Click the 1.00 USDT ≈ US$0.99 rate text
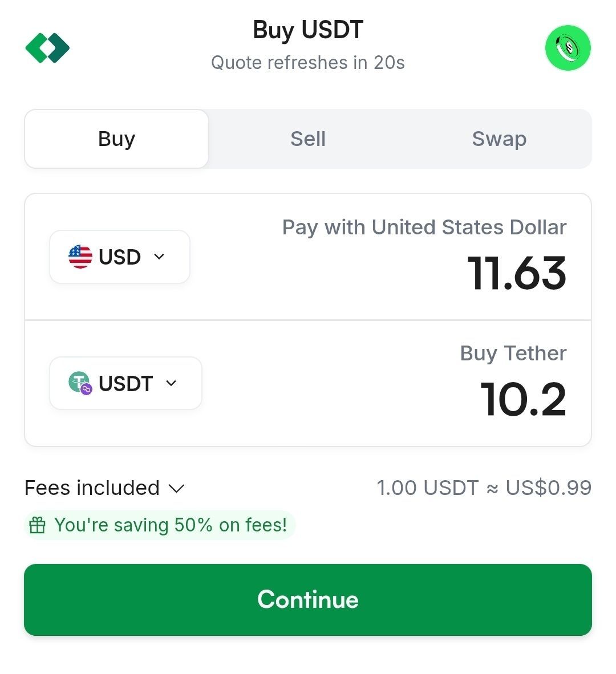 (484, 488)
